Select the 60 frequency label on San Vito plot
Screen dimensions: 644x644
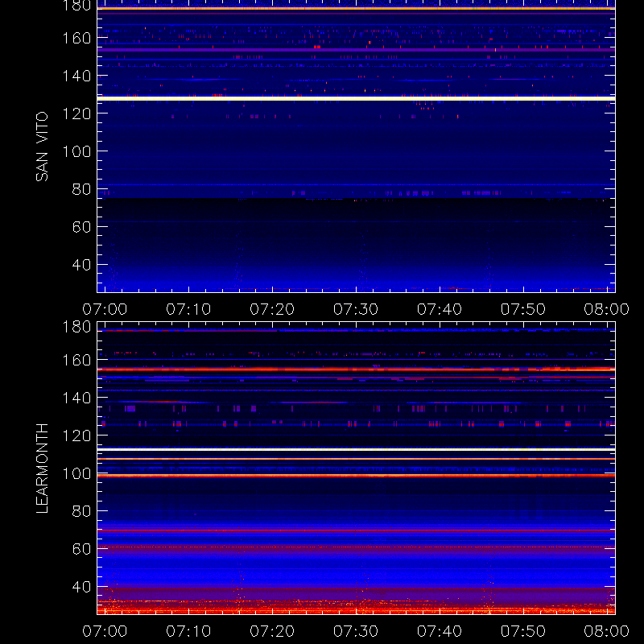pos(81,227)
